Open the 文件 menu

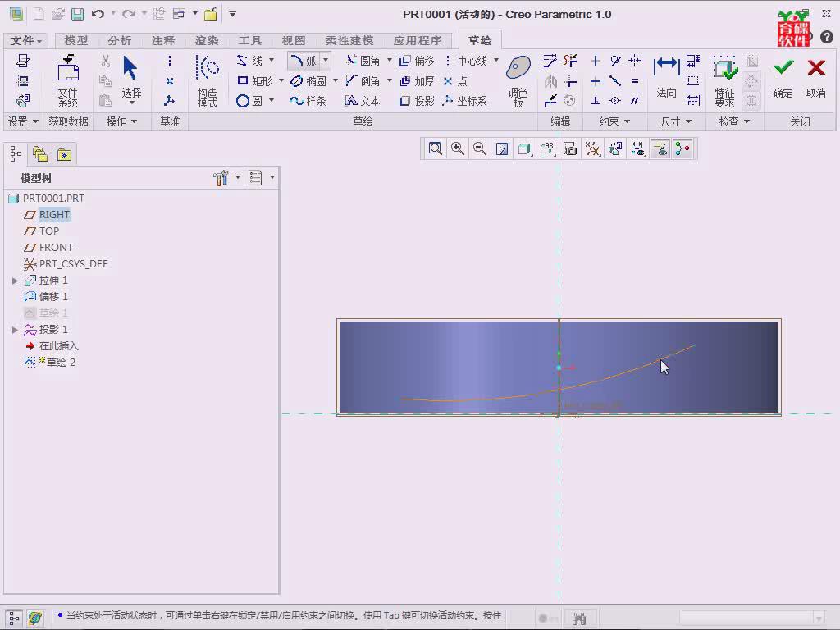[25, 41]
